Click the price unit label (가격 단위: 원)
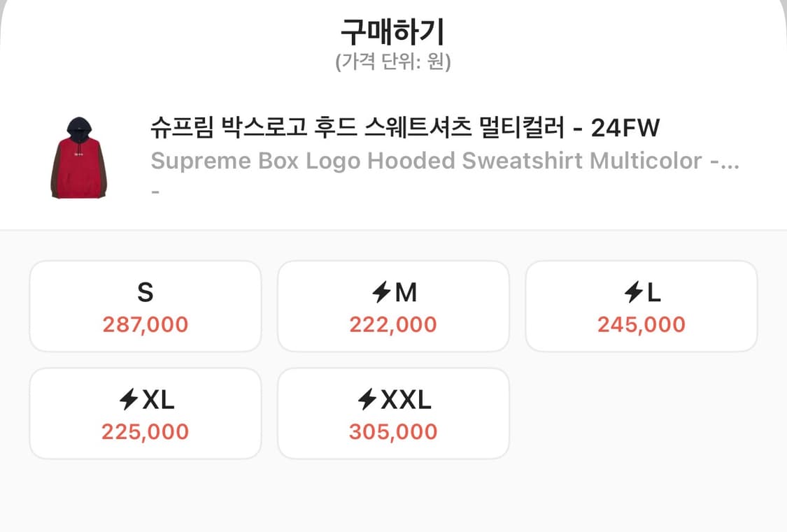Image resolution: width=787 pixels, height=532 pixels. point(393,60)
